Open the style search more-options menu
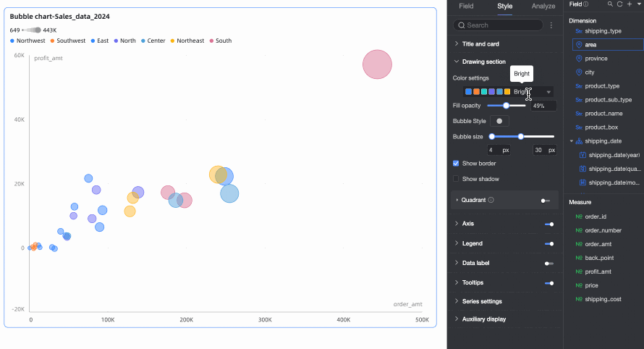 pyautogui.click(x=551, y=25)
